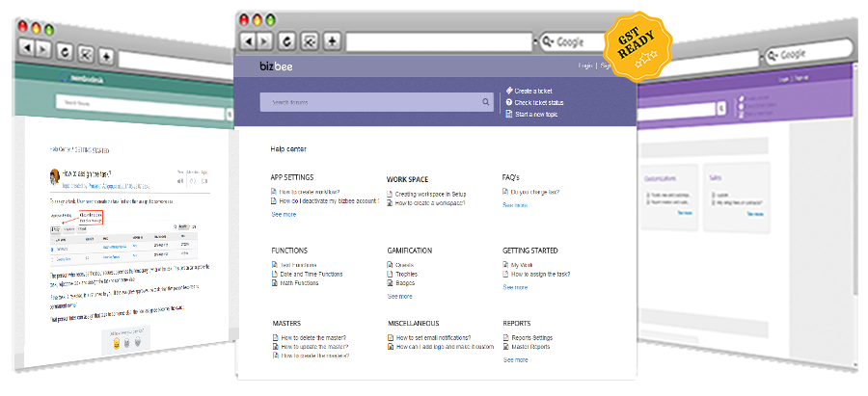The image size is (868, 396).
Task: Click the document icon beside How to set email notifications?
Action: (x=391, y=337)
